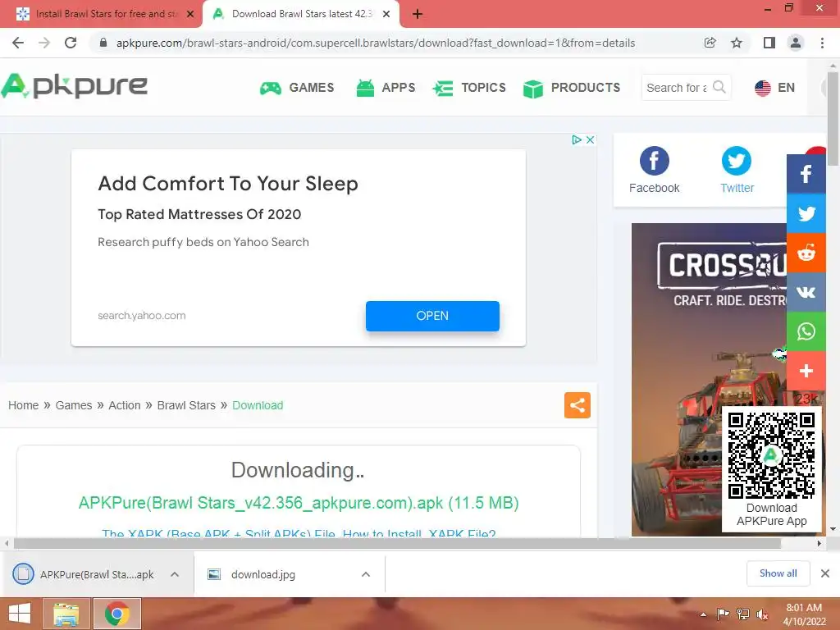
Task: Close the Download Brawl Stars tab
Action: point(386,15)
